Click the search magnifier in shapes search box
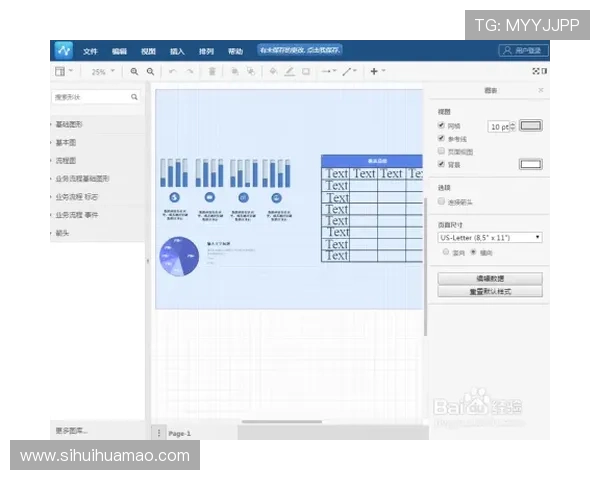Screen dimensions: 600x480 (135, 97)
